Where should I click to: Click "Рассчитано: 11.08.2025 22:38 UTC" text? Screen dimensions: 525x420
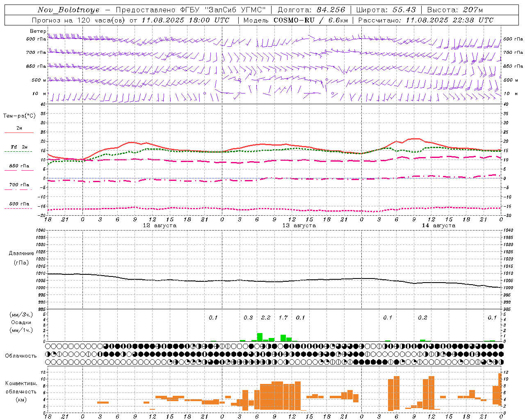tap(426, 20)
